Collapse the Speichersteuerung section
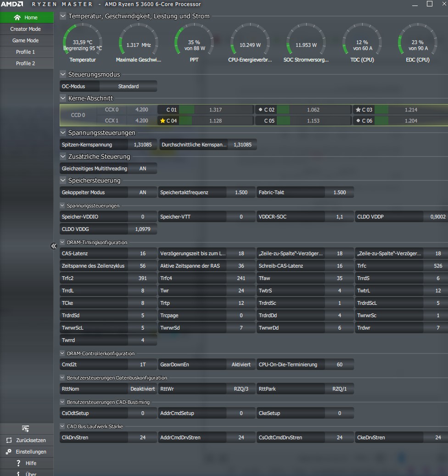 pos(63,180)
